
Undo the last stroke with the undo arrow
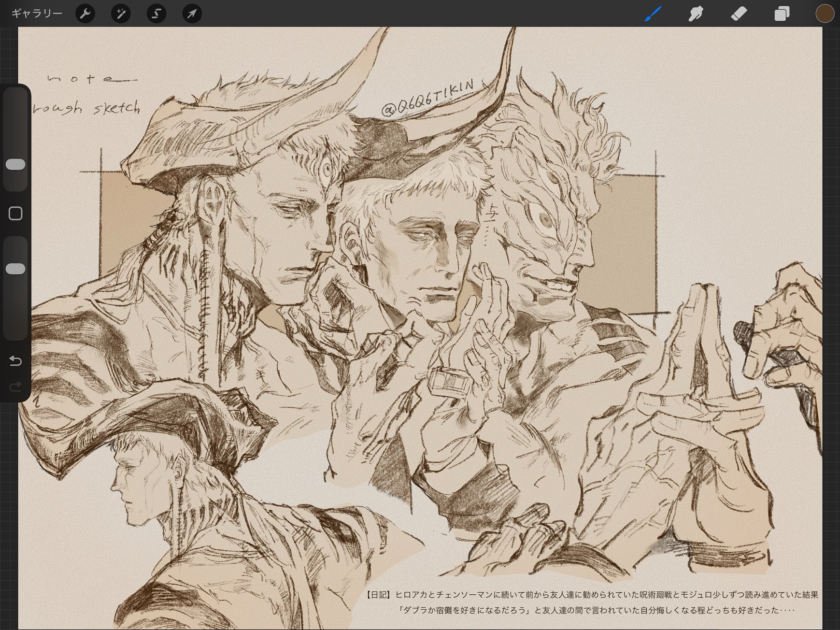[x=15, y=361]
